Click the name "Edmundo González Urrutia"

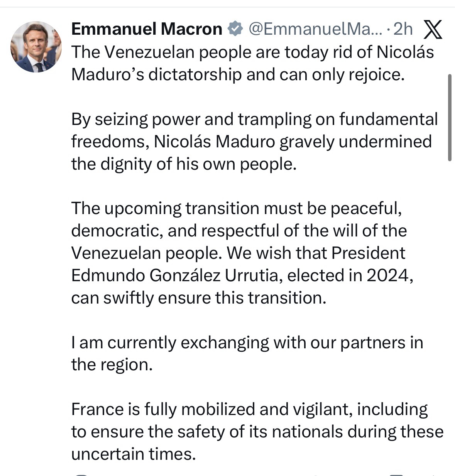pyautogui.click(x=175, y=275)
